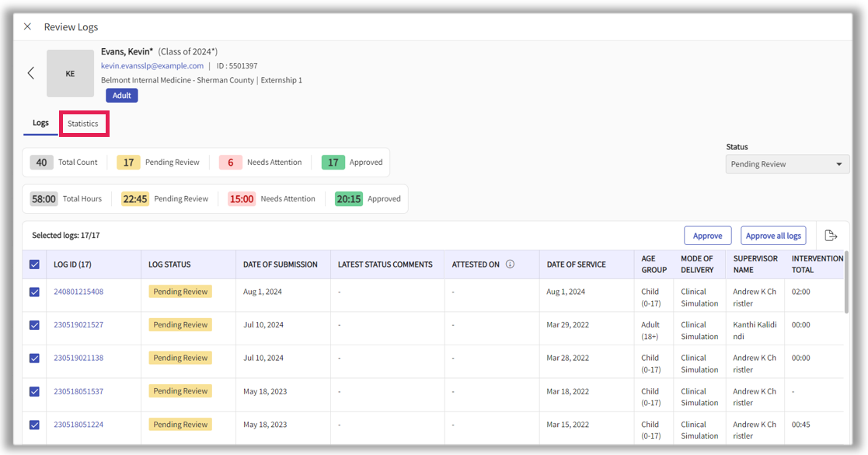Image resolution: width=868 pixels, height=455 pixels.
Task: Select the Logs tab
Action: pos(40,123)
